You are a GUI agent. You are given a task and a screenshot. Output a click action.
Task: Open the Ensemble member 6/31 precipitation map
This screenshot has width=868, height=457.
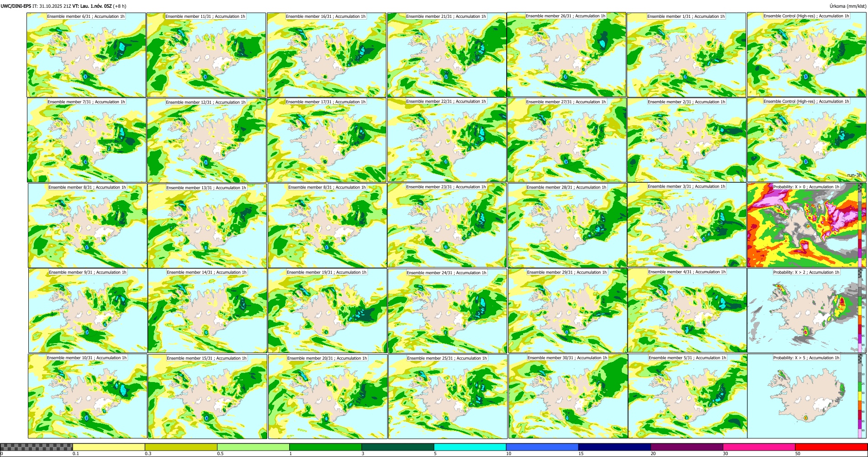tap(86, 55)
